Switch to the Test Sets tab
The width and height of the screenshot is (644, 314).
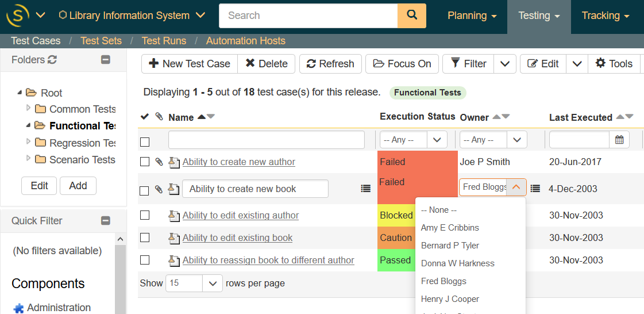(x=101, y=41)
